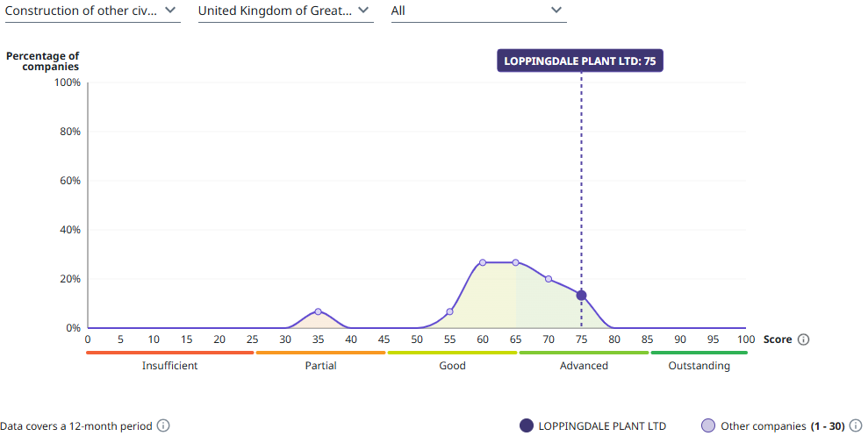Screen dimensions: 868x443
Task: Click the 60% y-axis label
Action: coord(69,181)
